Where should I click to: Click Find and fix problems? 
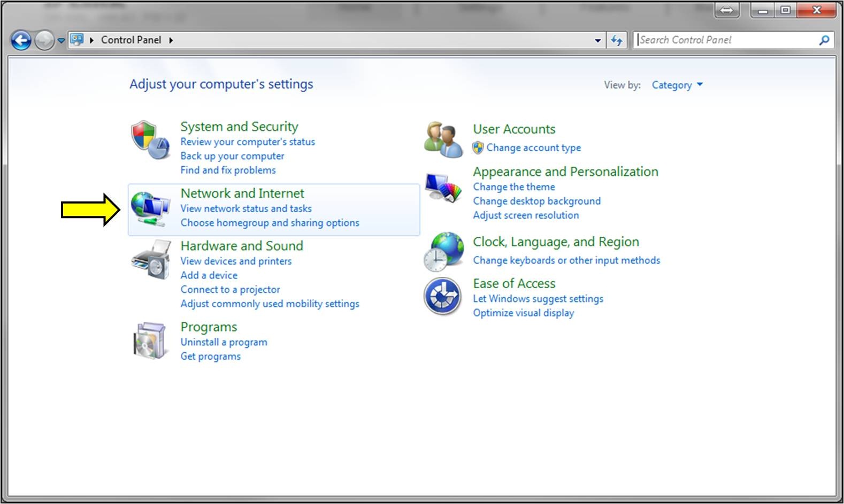[228, 170]
